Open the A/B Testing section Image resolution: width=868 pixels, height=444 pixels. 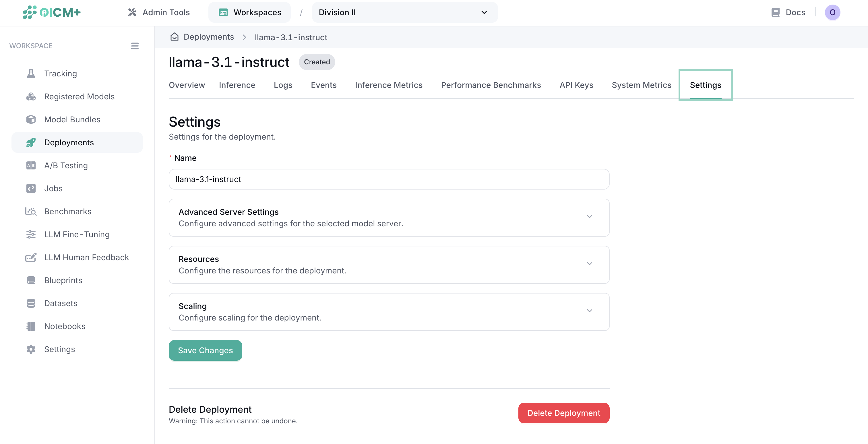[66, 165]
